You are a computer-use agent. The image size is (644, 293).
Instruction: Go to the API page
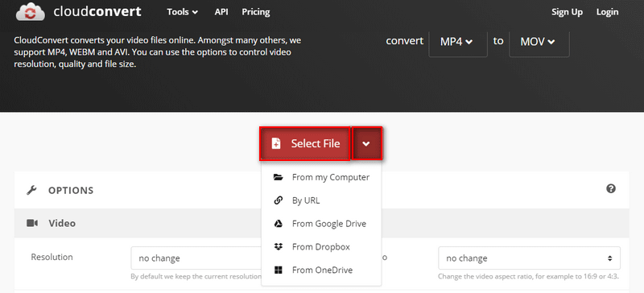221,12
